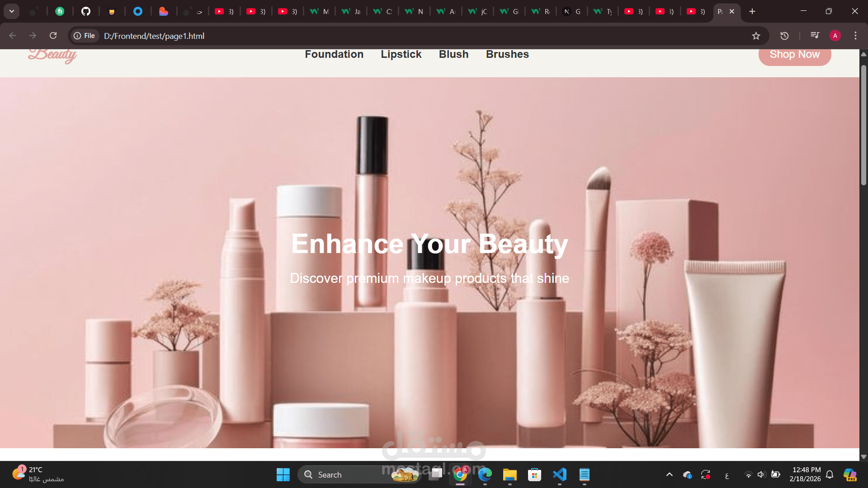
Task: Show hidden system tray icons
Action: [669, 474]
